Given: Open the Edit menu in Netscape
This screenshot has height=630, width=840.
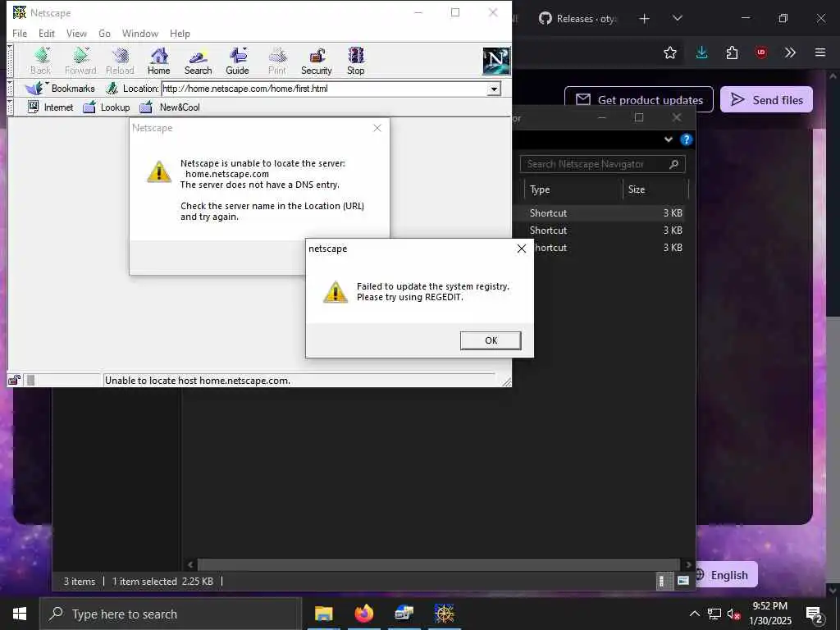Looking at the screenshot, I should [47, 33].
